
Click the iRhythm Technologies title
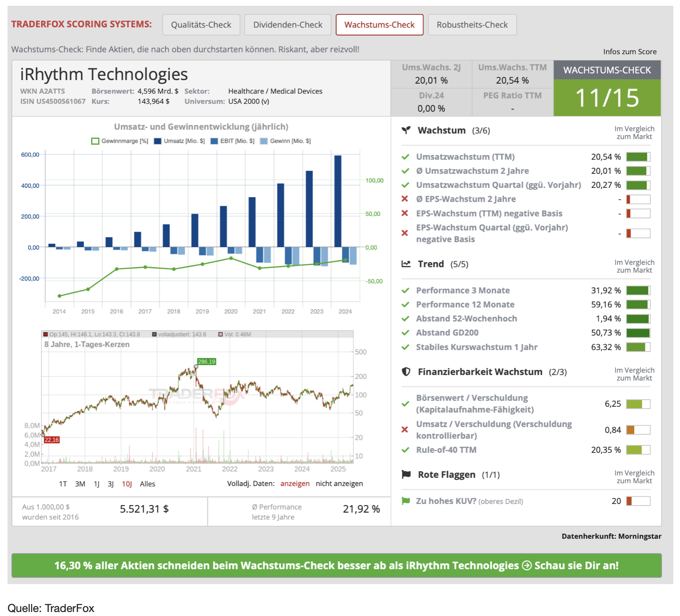tap(104, 74)
